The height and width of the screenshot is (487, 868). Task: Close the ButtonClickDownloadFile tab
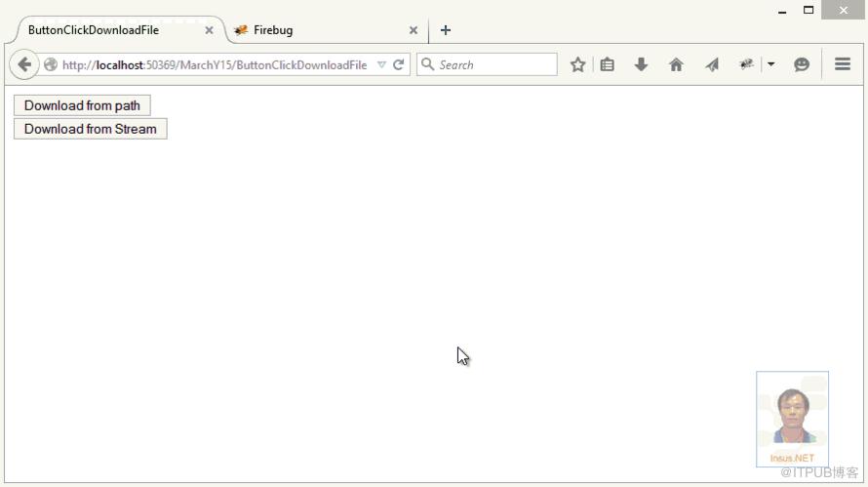click(209, 30)
